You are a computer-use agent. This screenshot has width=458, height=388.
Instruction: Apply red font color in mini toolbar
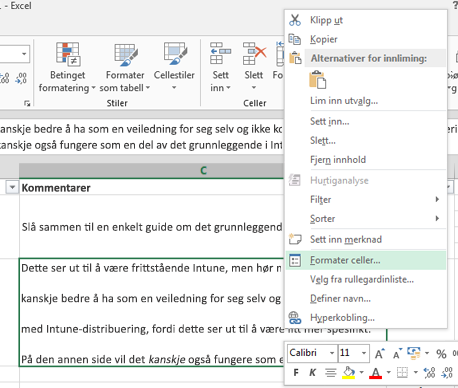coord(376,372)
